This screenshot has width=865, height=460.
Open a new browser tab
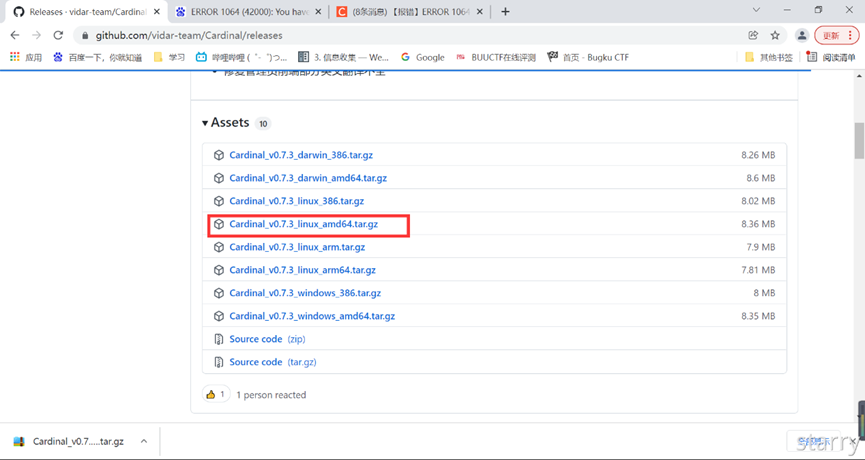click(505, 12)
